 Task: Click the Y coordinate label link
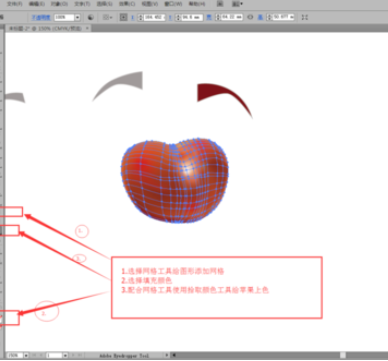170,17
